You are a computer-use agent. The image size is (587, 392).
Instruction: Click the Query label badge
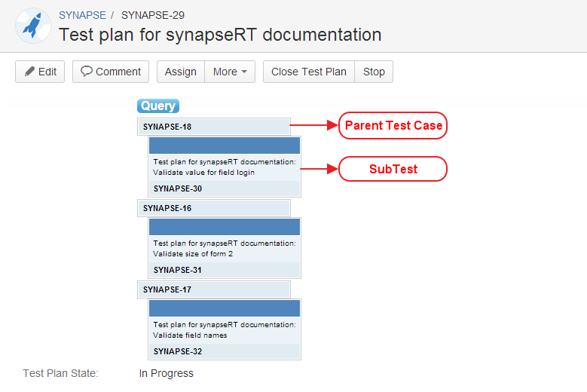158,106
